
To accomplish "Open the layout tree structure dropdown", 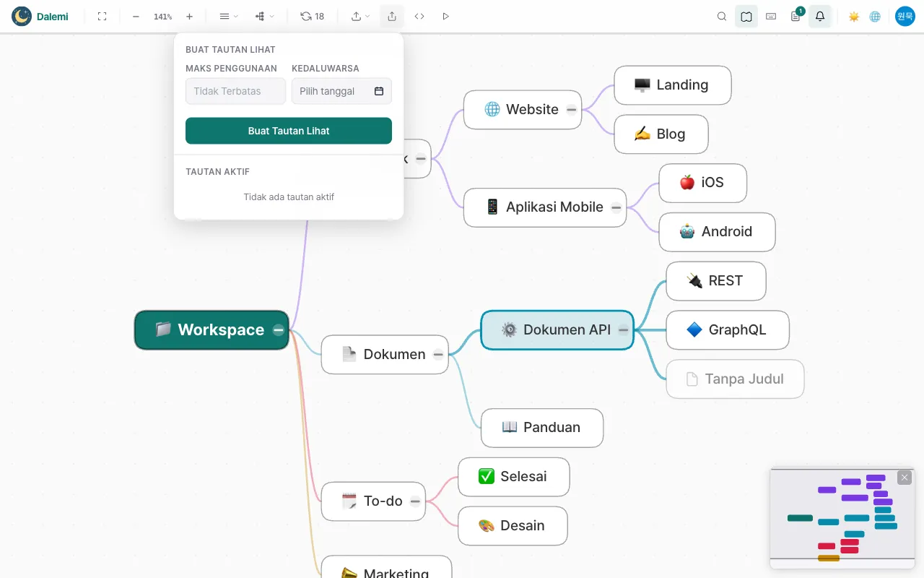I will pos(264,16).
